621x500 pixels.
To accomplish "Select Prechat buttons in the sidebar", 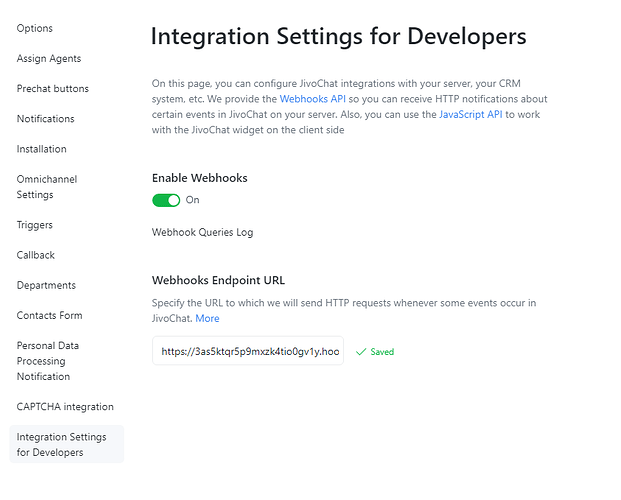I will pyautogui.click(x=52, y=89).
